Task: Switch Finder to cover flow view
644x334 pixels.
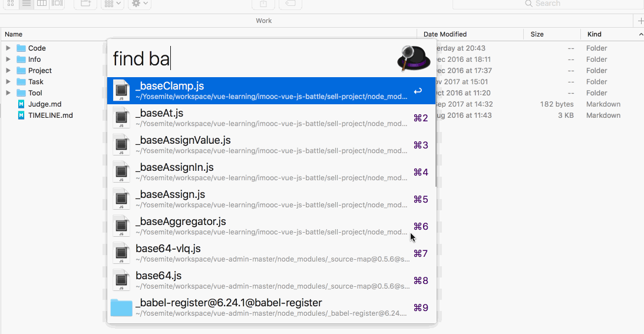Action: (57, 3)
